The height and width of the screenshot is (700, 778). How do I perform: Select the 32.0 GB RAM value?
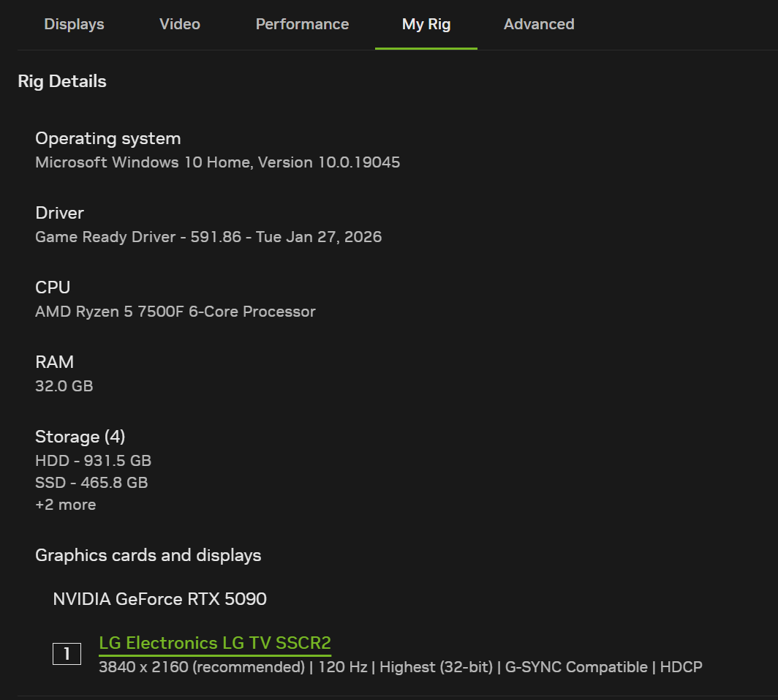64,386
